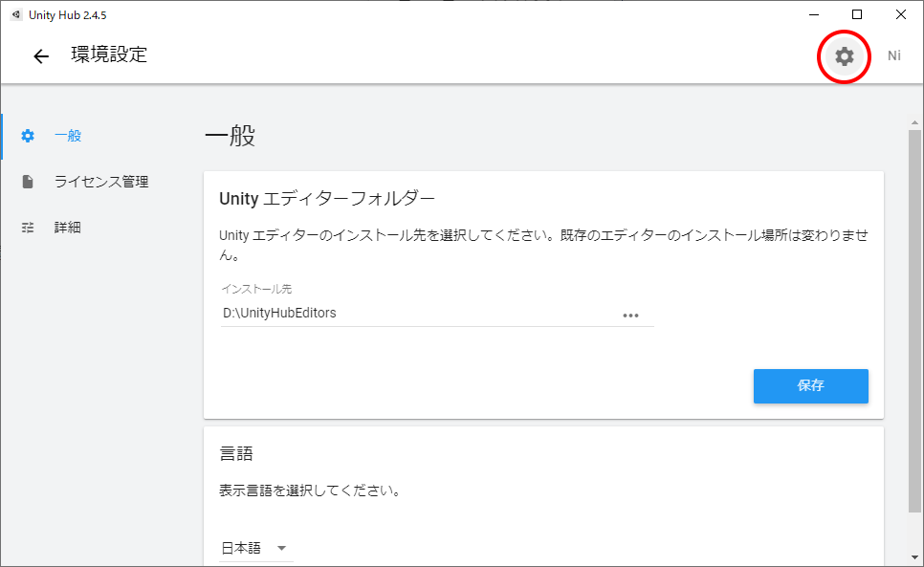This screenshot has height=567, width=924.
Task: Click the Ni account avatar in the header
Action: click(893, 55)
